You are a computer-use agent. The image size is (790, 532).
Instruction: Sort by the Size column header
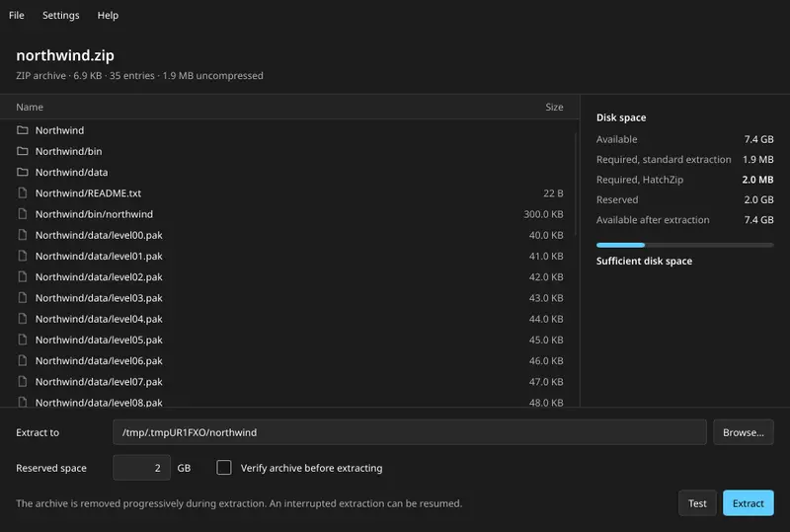click(x=554, y=107)
